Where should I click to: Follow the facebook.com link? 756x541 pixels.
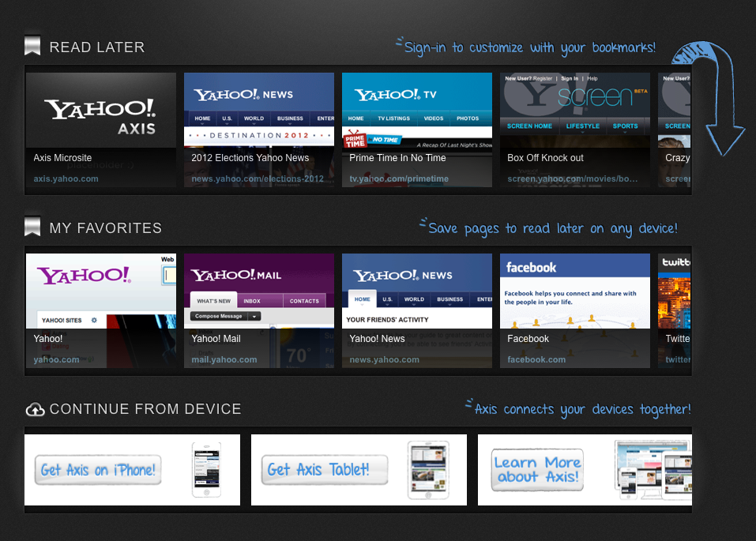(536, 359)
